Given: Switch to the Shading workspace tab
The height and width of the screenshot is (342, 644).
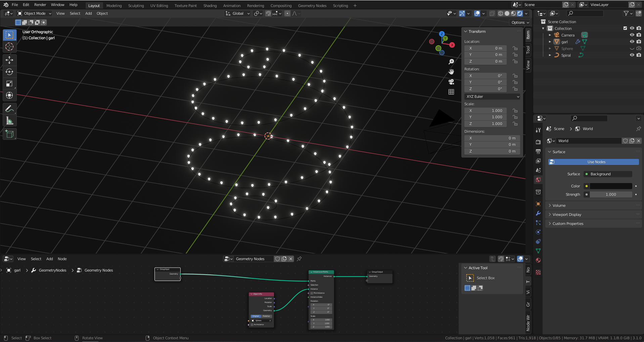Looking at the screenshot, I should (210, 6).
